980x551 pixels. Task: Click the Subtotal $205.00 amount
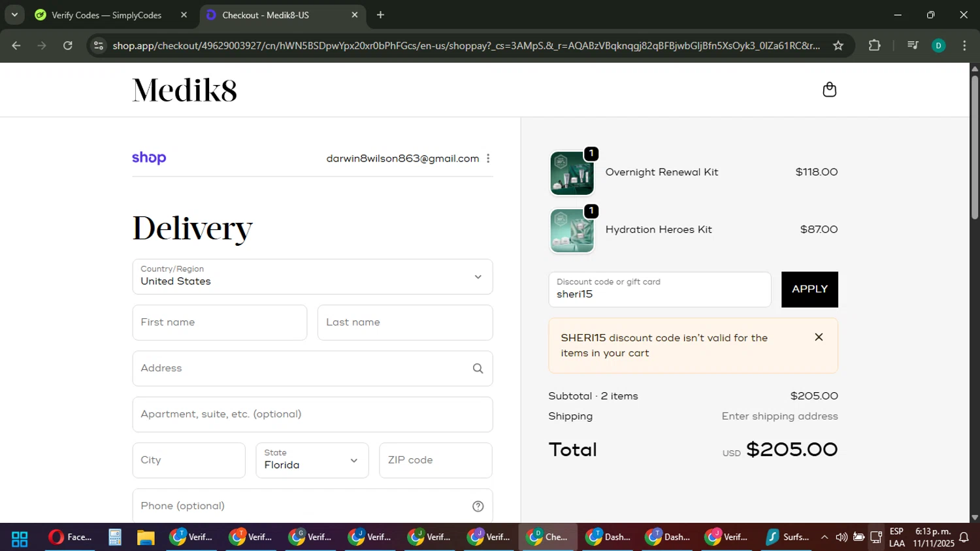[814, 396]
